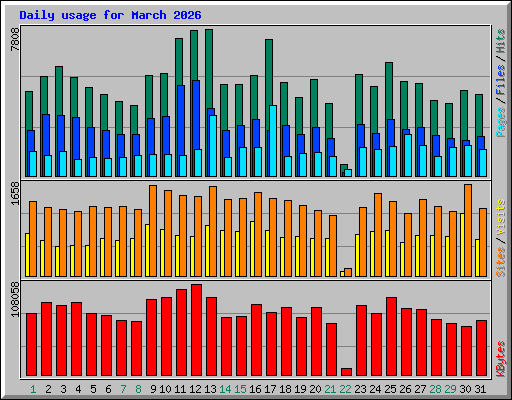Click day label 19 on the x-axis

[x=300, y=389]
